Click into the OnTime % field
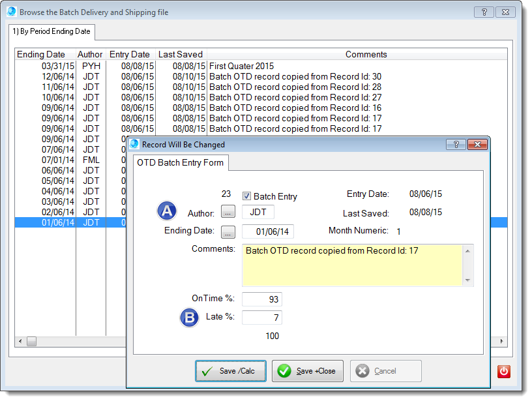This screenshot has height=401, width=532. [261, 299]
